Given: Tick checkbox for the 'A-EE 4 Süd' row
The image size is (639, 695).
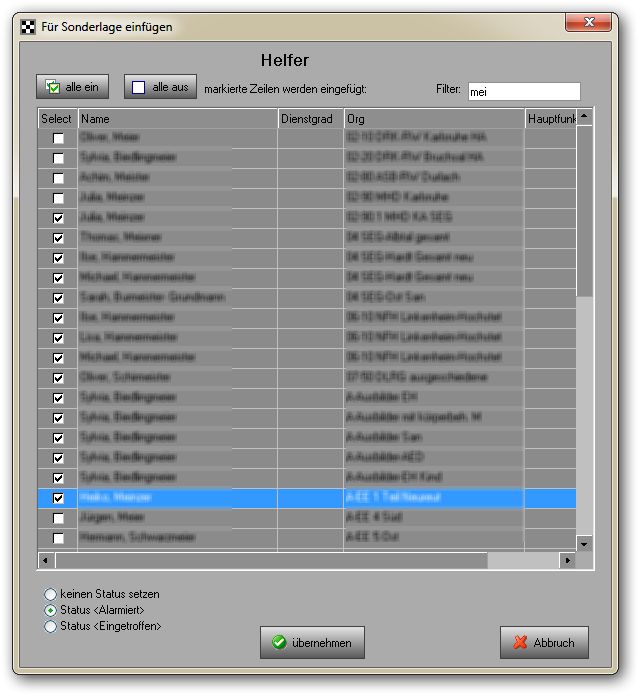Looking at the screenshot, I should pyautogui.click(x=58, y=518).
